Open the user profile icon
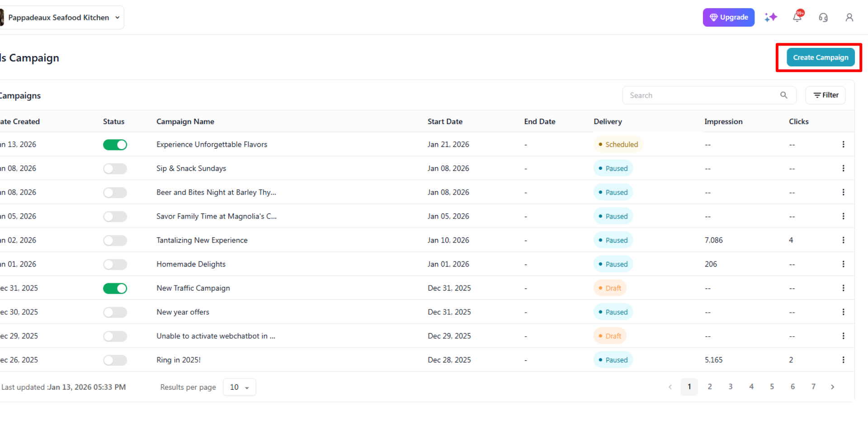This screenshot has width=868, height=430. (x=849, y=18)
